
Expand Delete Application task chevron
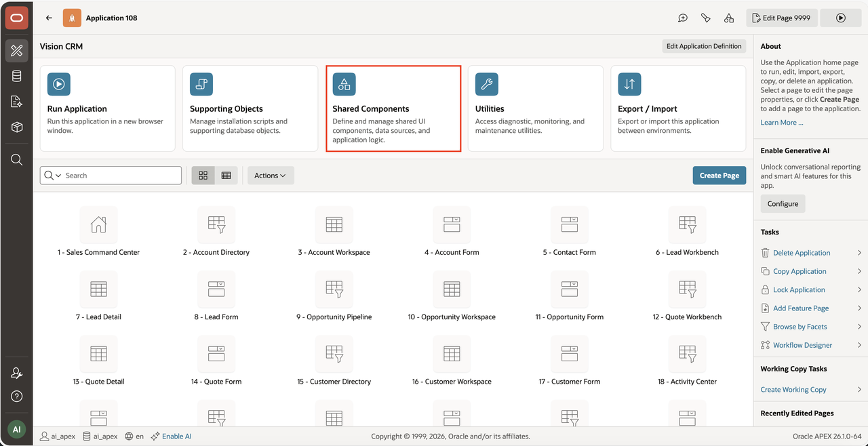click(859, 253)
